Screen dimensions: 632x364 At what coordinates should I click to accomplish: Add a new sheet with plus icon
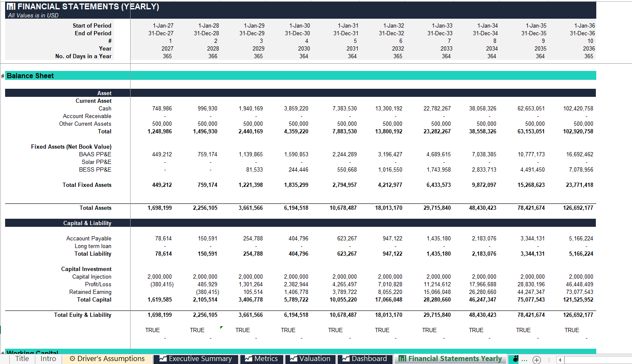point(537,360)
